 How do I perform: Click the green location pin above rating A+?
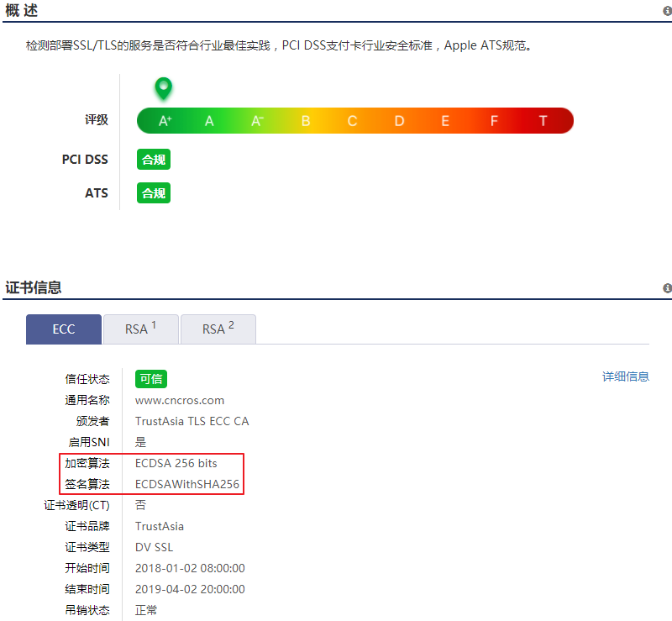click(x=163, y=87)
